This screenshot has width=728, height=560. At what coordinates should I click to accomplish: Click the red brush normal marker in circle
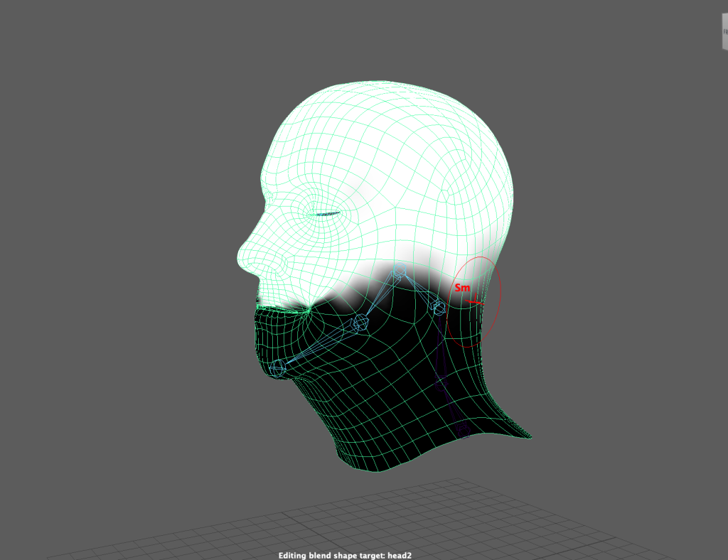pyautogui.click(x=478, y=301)
